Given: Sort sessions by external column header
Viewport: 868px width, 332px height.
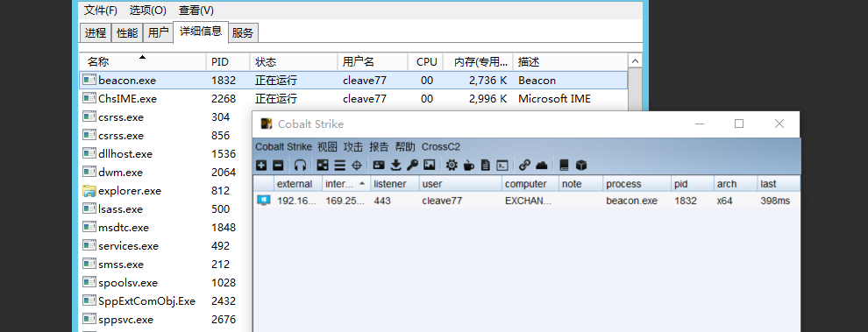Looking at the screenshot, I should (x=297, y=184).
